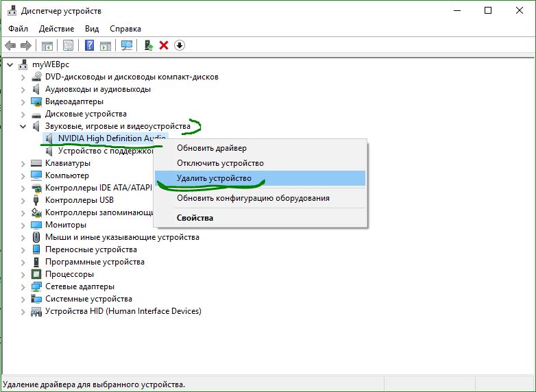
Task: Click the Back arrow toolbar icon
Action: (10, 45)
